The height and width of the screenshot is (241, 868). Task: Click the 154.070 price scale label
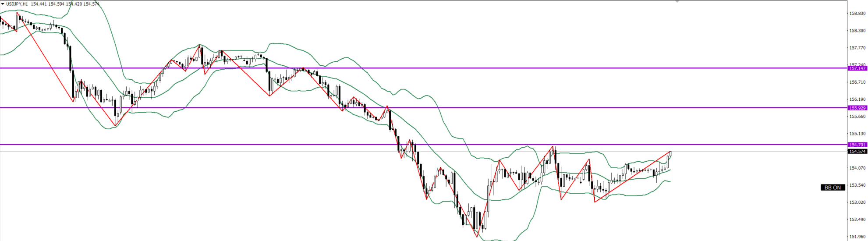coord(857,168)
